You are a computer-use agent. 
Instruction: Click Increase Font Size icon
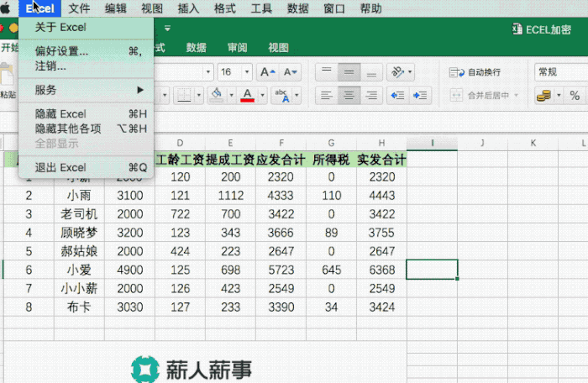(268, 72)
